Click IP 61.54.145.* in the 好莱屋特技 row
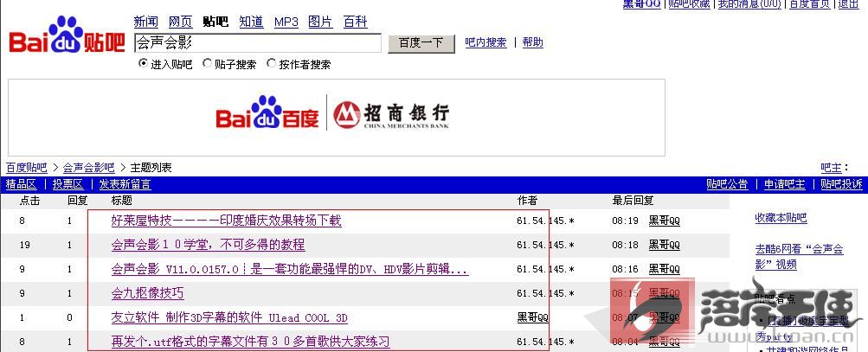Screen dimensions: 868x352 point(546,221)
